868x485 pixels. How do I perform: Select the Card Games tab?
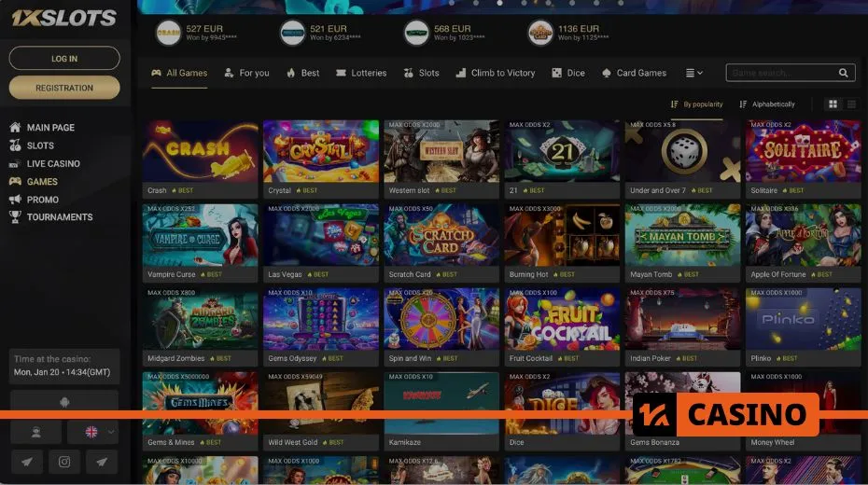(x=634, y=73)
